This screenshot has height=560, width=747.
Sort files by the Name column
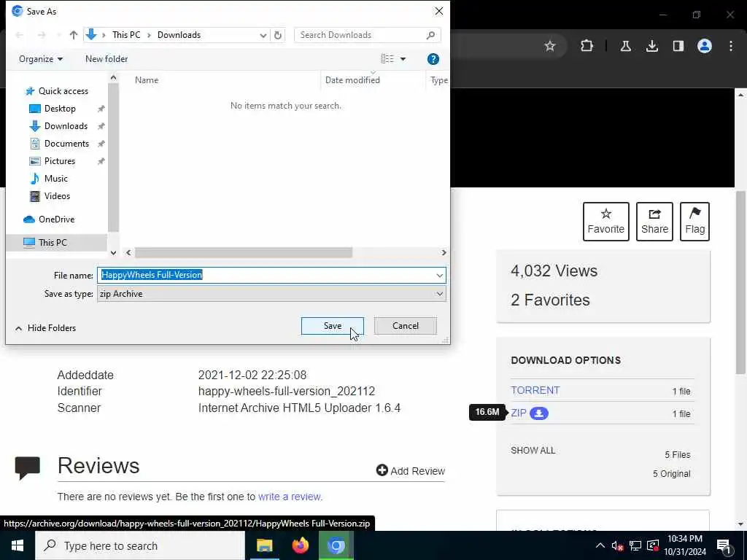pos(147,80)
